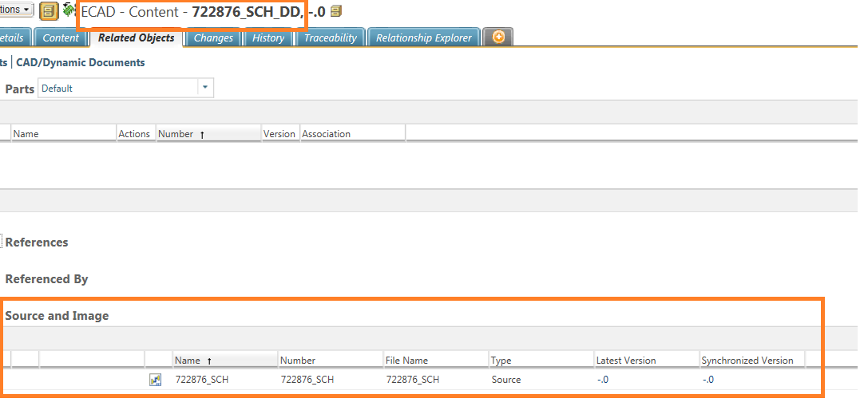This screenshot has width=868, height=418.
Task: Click the Association column header
Action: pos(353,134)
